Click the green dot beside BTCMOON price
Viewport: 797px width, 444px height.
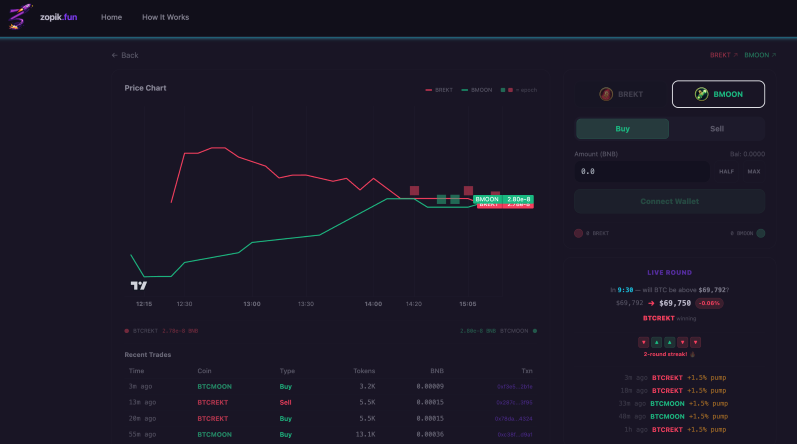(x=535, y=331)
